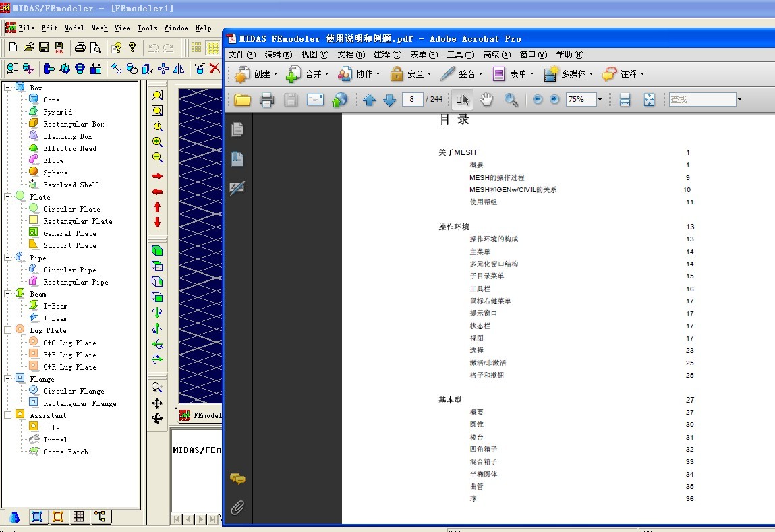Select Rectangular Flange in the tree

(80, 404)
